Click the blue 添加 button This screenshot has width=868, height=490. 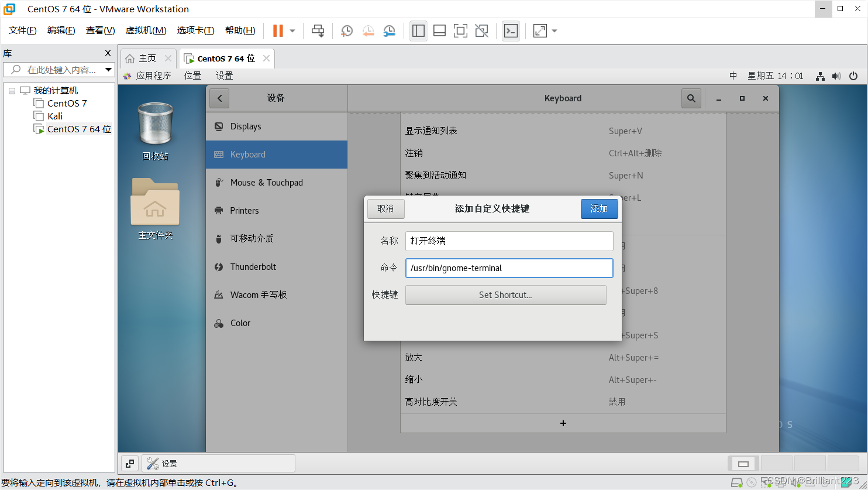(x=599, y=209)
